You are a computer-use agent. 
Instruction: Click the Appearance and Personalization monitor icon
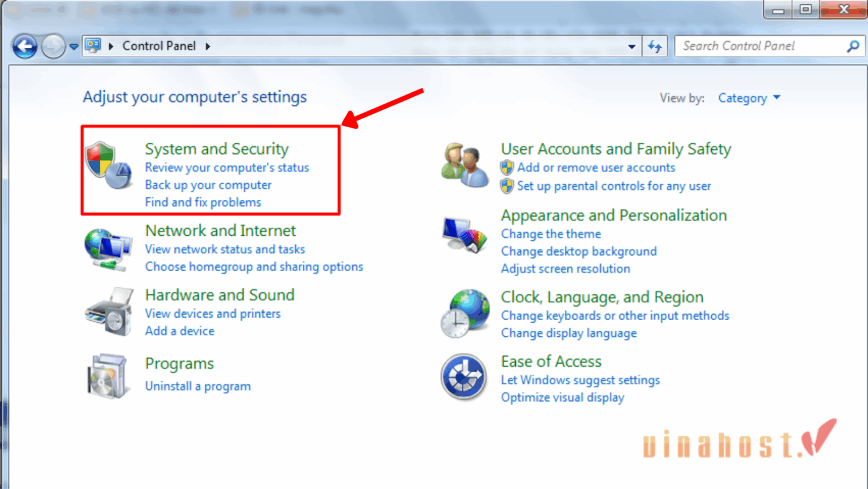[464, 235]
